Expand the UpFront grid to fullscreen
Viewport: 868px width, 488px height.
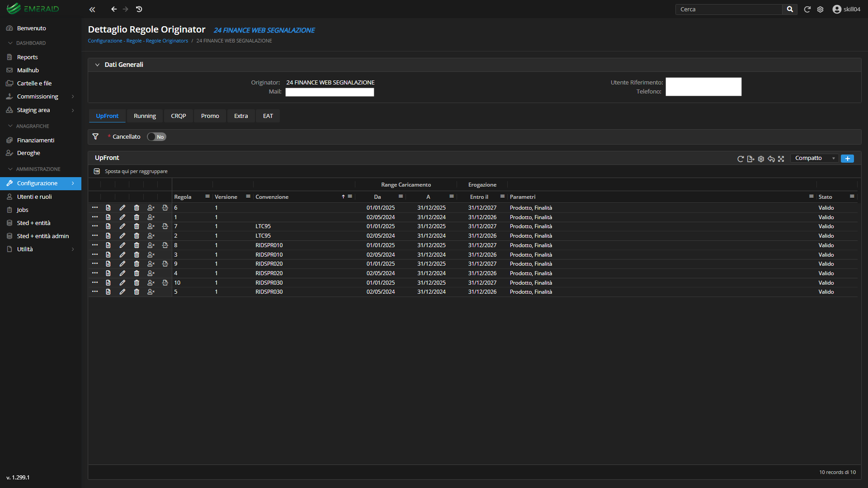pos(781,159)
